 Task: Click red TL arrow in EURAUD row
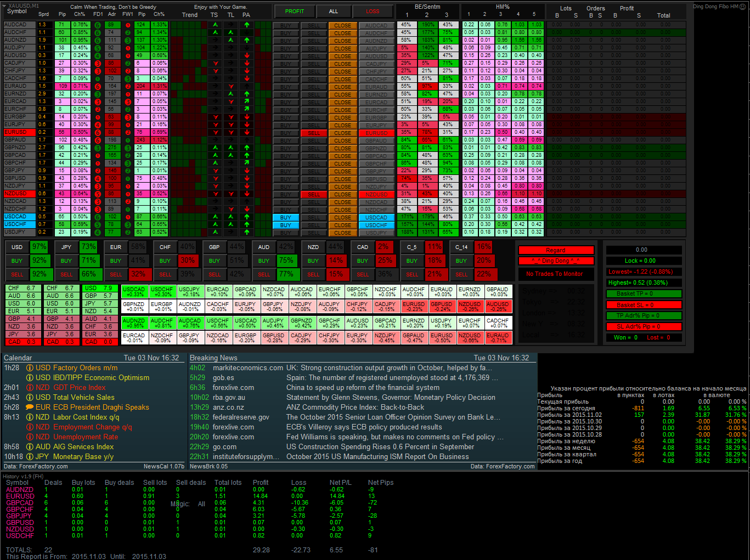tap(231, 86)
